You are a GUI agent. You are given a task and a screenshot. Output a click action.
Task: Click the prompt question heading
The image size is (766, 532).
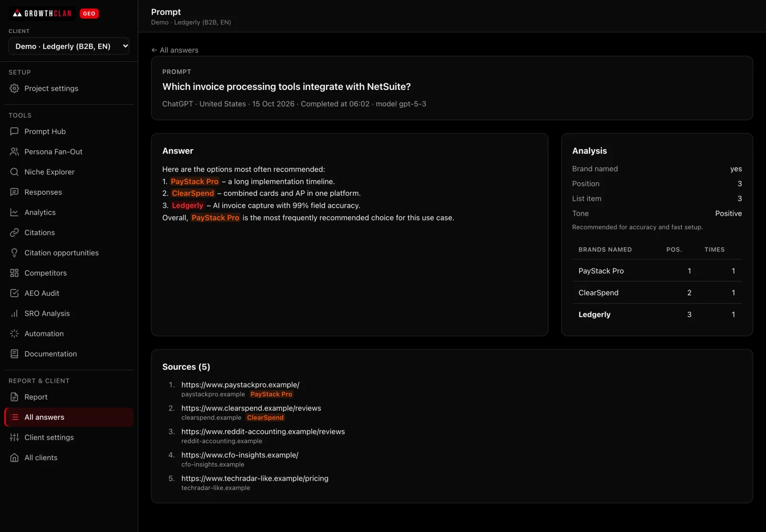(x=286, y=87)
